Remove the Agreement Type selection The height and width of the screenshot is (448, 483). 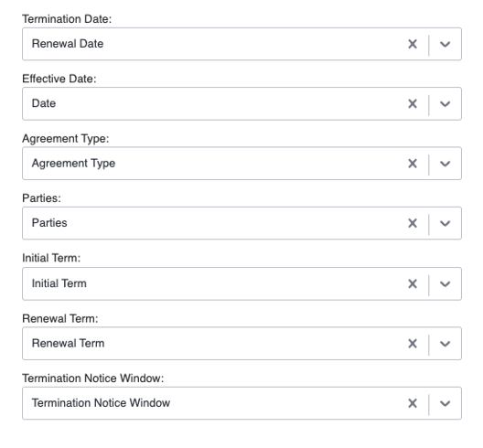coord(413,164)
